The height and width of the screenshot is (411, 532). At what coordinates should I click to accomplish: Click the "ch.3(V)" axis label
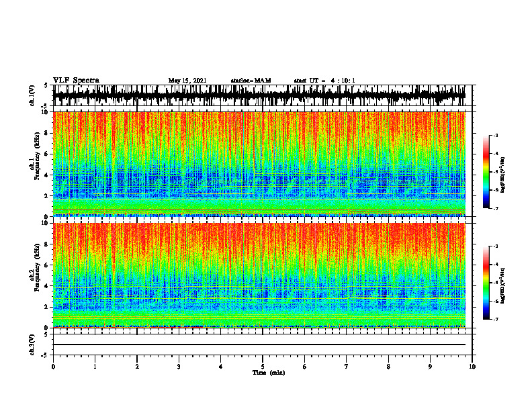click(32, 345)
